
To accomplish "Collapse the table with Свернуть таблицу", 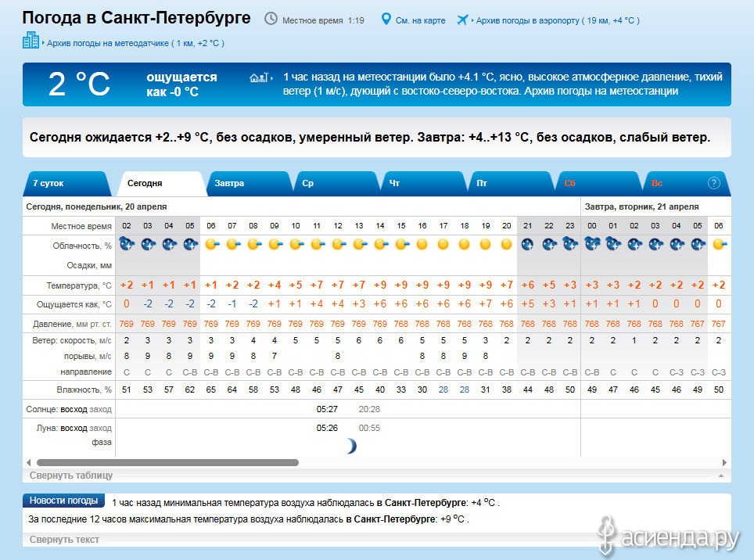I will click(71, 475).
